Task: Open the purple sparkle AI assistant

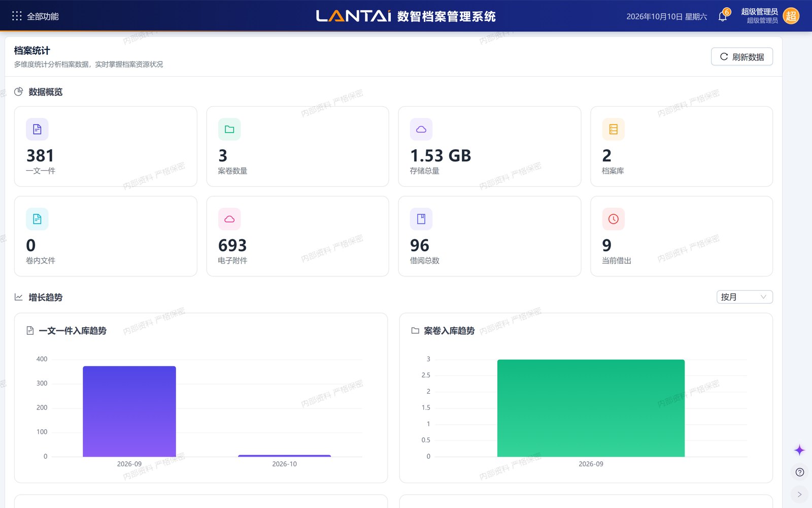Action: 799,450
